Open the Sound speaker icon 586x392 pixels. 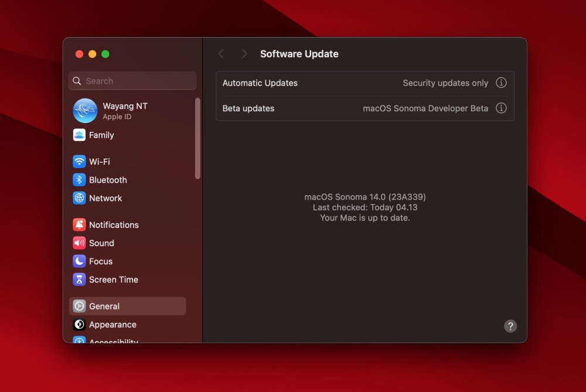[79, 243]
